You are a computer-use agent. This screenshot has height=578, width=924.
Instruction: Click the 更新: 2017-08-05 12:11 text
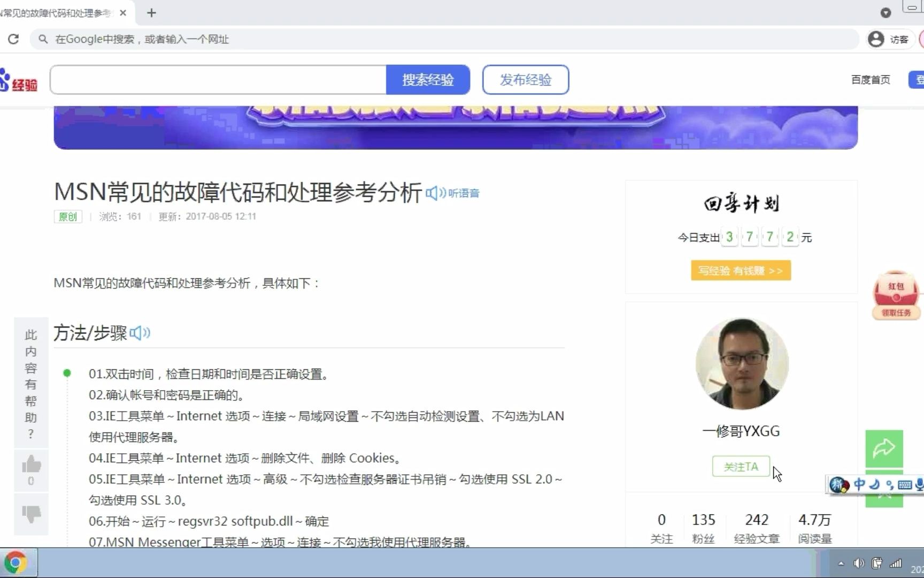(x=207, y=216)
